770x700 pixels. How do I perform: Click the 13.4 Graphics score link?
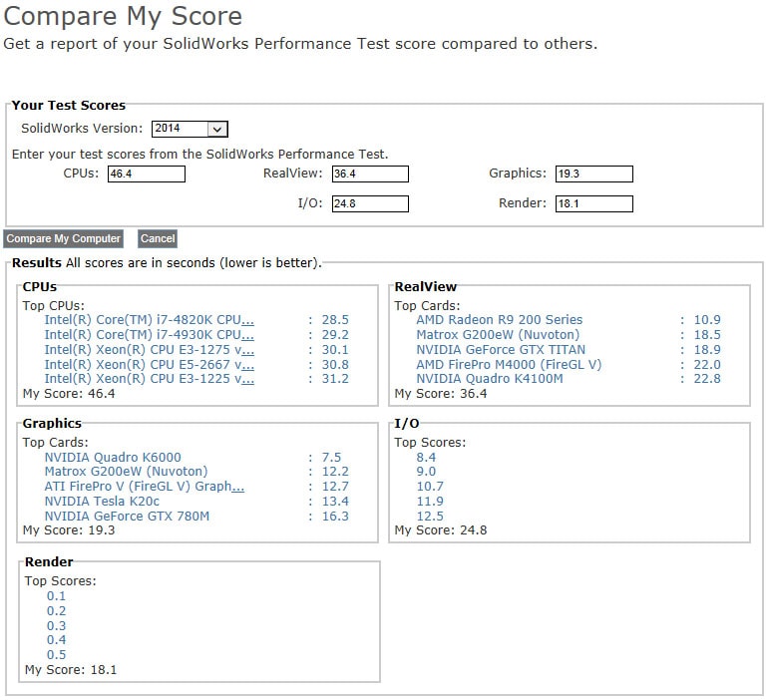click(335, 502)
